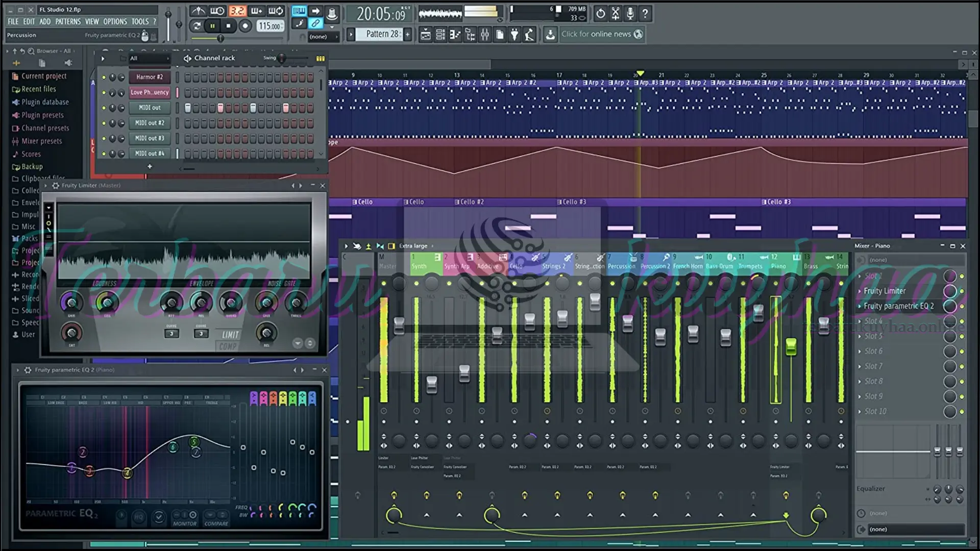This screenshot has width=980, height=551.
Task: Open the tempo tapper icon
Action: point(529,35)
